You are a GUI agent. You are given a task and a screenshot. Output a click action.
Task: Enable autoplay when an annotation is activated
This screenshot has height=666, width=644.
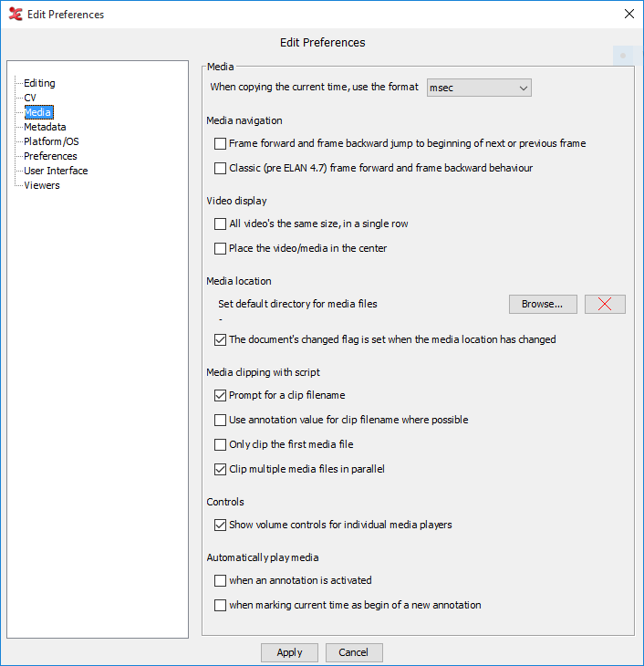tap(220, 580)
